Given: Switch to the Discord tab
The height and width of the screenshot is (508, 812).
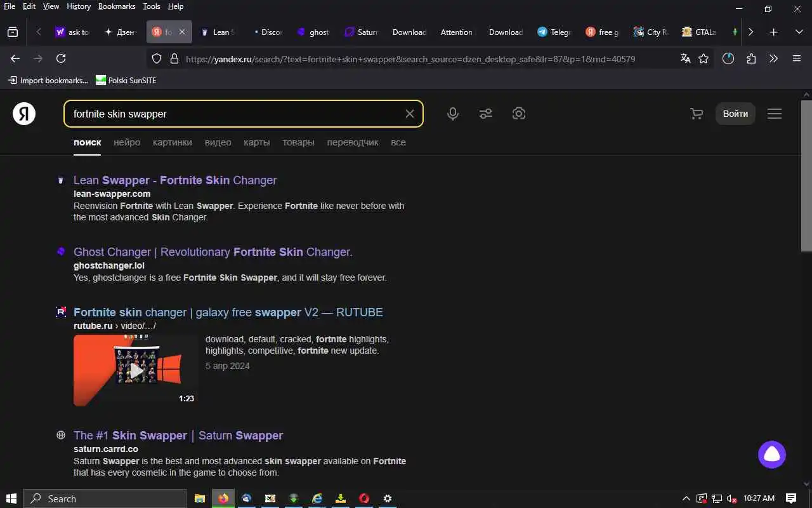Looking at the screenshot, I should click(x=266, y=32).
